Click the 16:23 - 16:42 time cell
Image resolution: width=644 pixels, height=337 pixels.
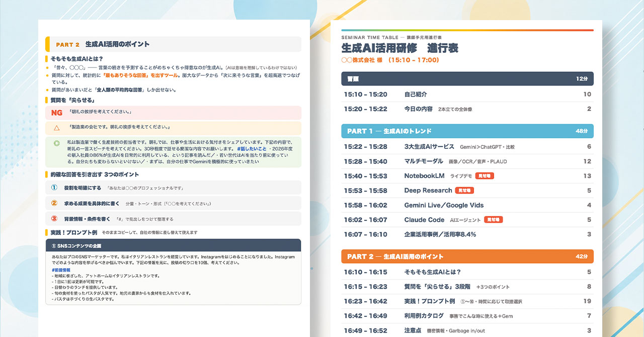pyautogui.click(x=365, y=301)
